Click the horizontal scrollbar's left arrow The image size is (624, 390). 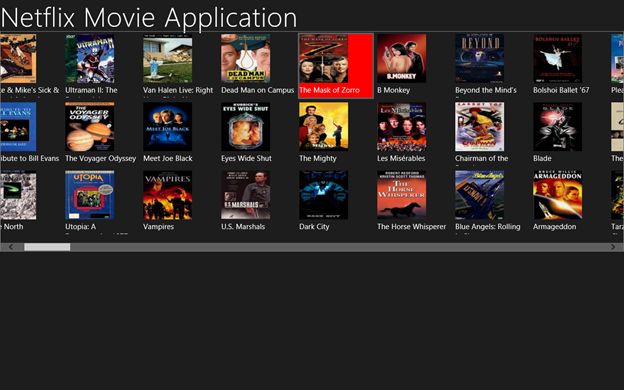11,247
